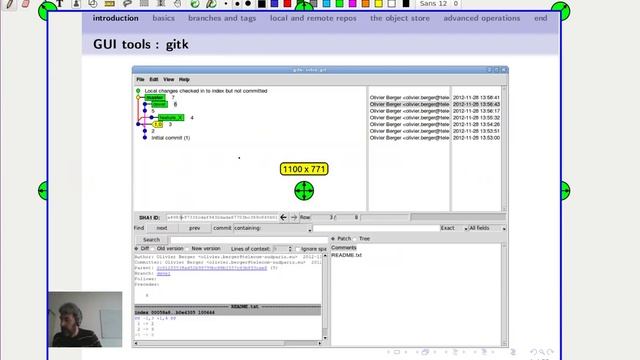Viewport: 640px width, 360px height.
Task: Click the Find 'prev' button
Action: (195, 228)
